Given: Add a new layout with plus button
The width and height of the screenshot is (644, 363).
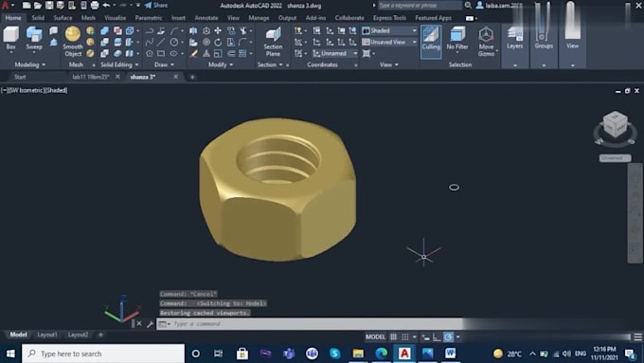Looking at the screenshot, I should pyautogui.click(x=100, y=335).
